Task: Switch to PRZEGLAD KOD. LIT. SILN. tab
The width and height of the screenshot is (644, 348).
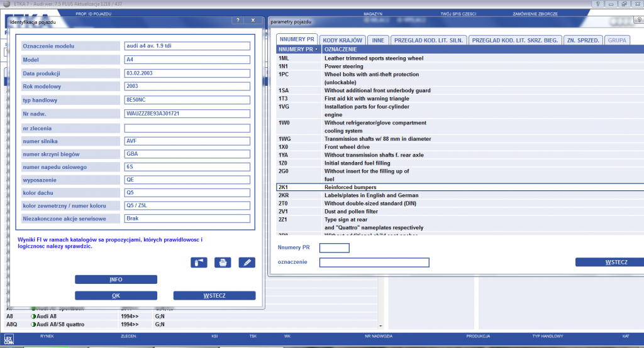Action: coord(428,40)
